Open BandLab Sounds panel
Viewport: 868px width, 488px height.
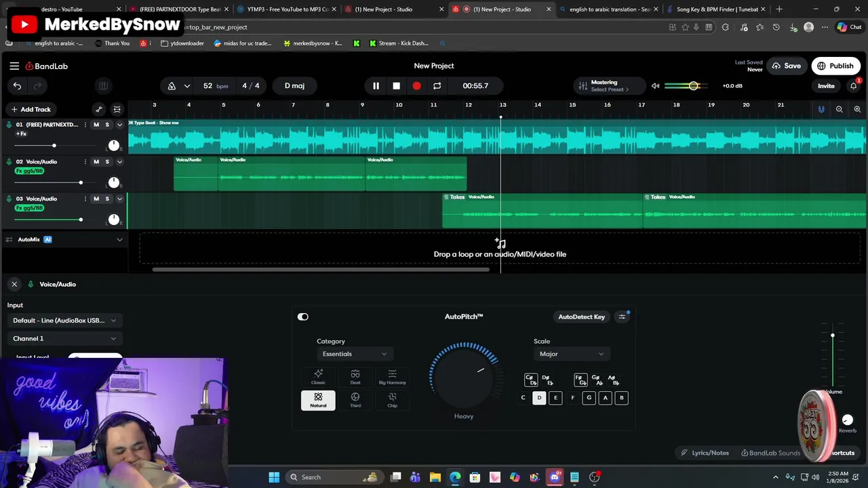point(770,453)
